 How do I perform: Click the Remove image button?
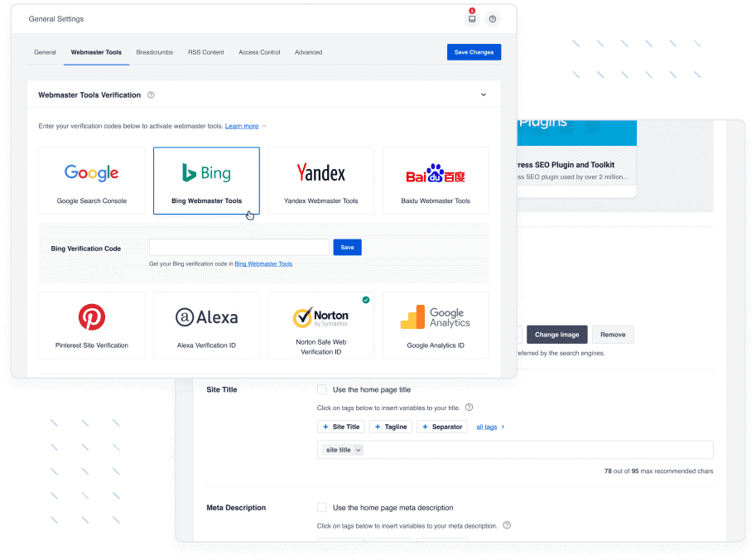[613, 335]
